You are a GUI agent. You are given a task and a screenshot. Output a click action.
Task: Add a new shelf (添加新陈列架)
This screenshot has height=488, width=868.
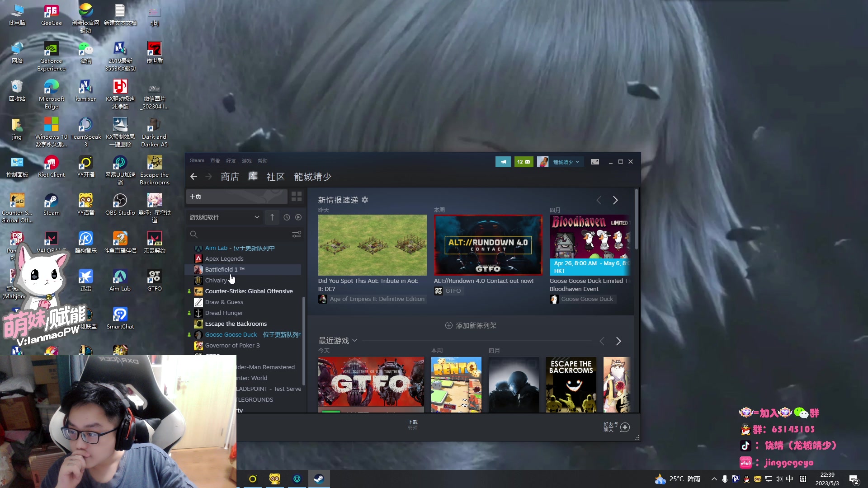click(471, 325)
